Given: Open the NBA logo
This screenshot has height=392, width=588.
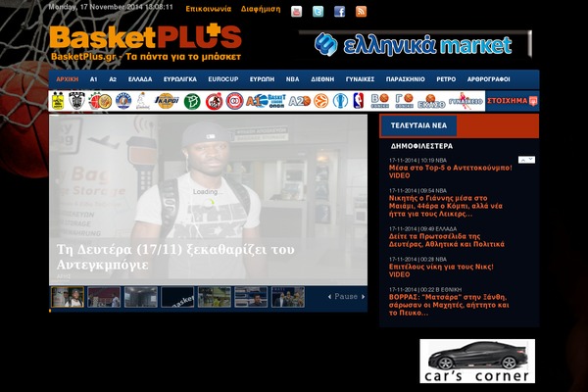Looking at the screenshot, I should [x=359, y=101].
